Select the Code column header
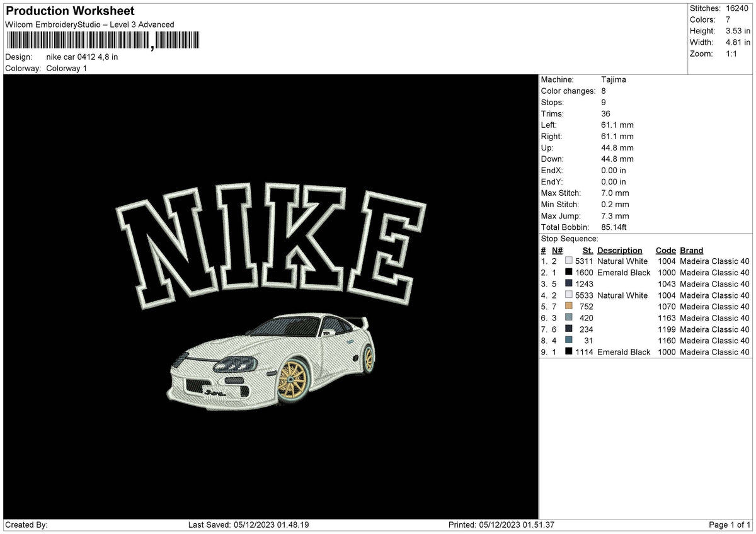This screenshot has width=756, height=534. click(x=665, y=250)
